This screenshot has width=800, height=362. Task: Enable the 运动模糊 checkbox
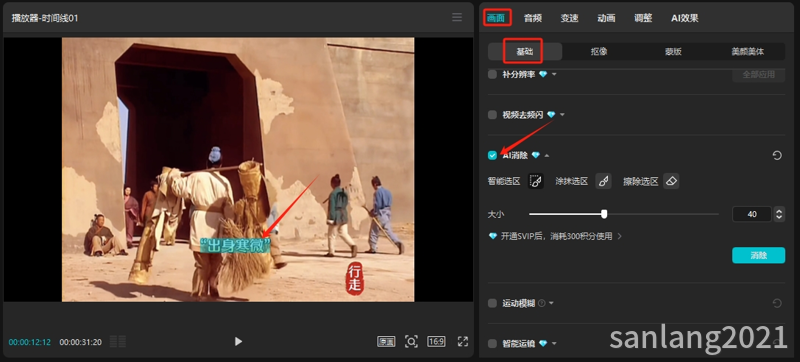[492, 303]
